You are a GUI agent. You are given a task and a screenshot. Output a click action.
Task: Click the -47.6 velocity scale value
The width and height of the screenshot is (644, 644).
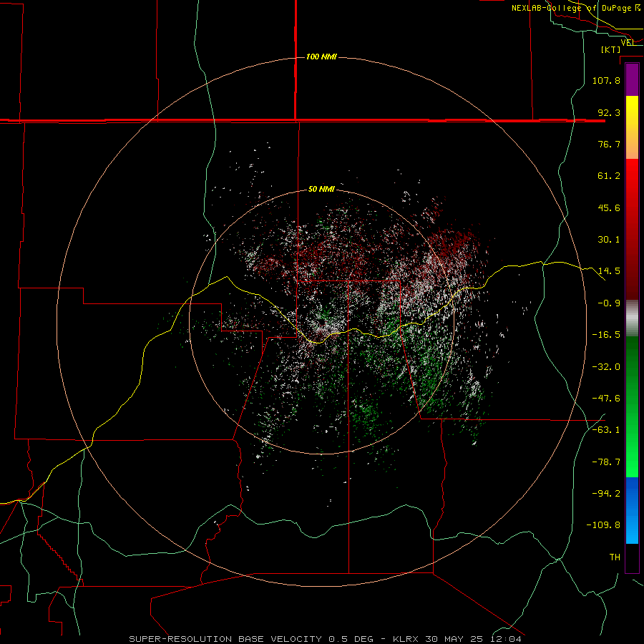(x=606, y=399)
